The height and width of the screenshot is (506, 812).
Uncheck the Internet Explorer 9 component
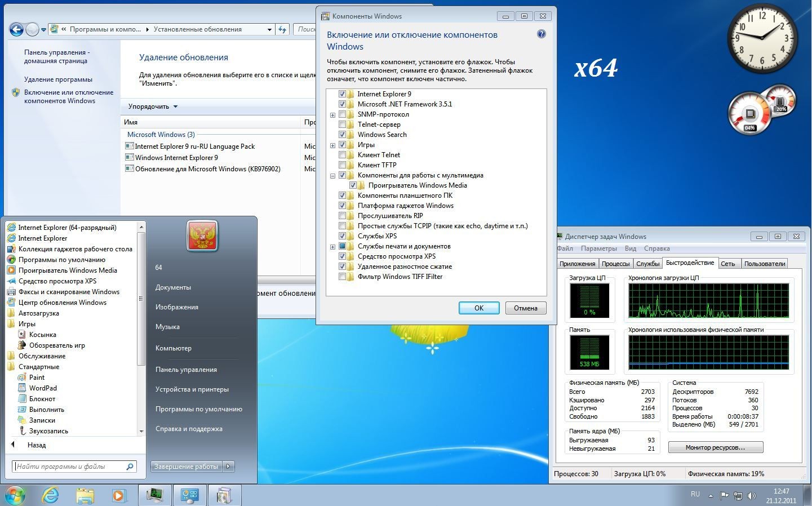coord(342,94)
